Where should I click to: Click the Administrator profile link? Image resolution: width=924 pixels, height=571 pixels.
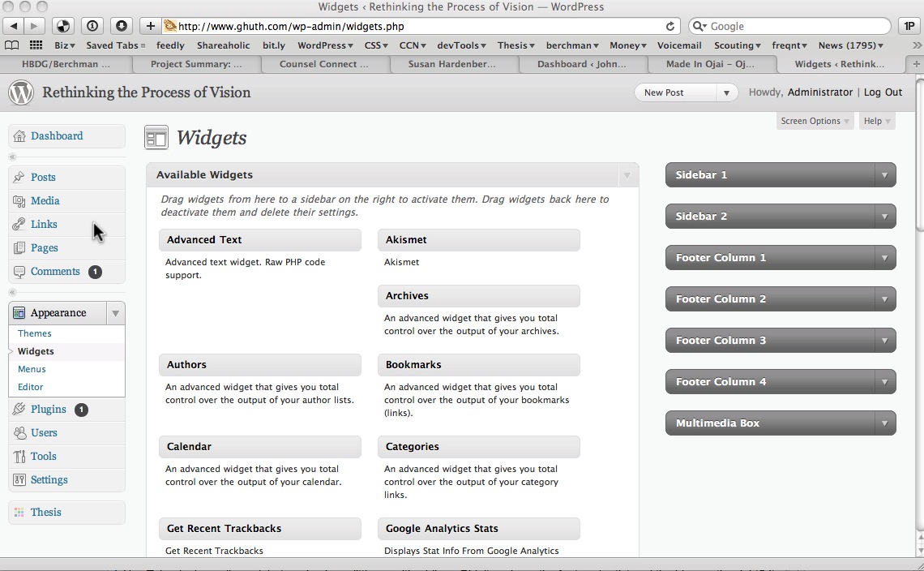pos(819,92)
